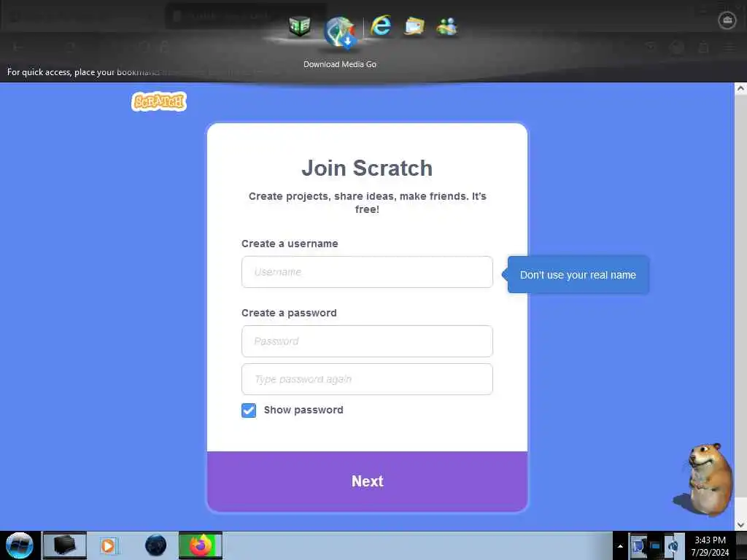Click the scrollbar down arrow
The width and height of the screenshot is (747, 560).
[740, 525]
